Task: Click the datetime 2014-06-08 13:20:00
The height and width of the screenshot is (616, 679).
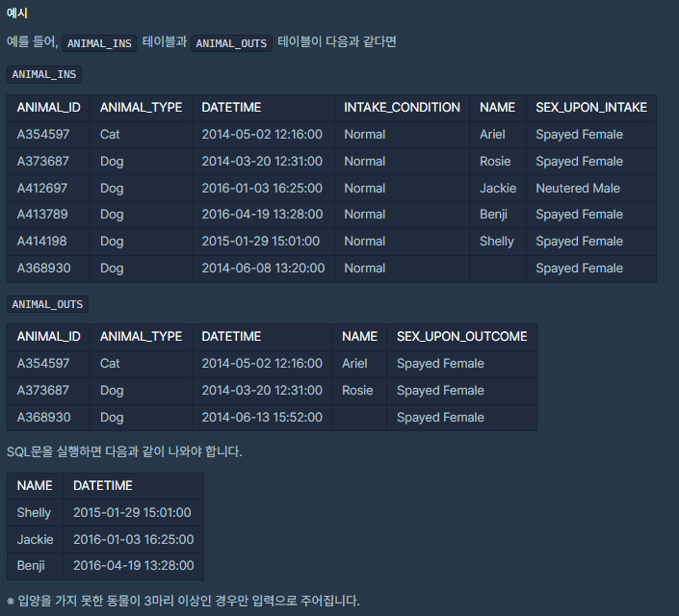Action: (263, 268)
